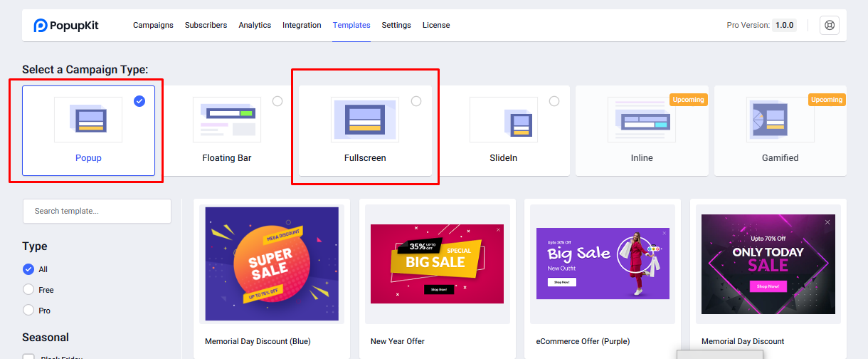Open the License tab
This screenshot has height=359, width=868.
pos(436,25)
